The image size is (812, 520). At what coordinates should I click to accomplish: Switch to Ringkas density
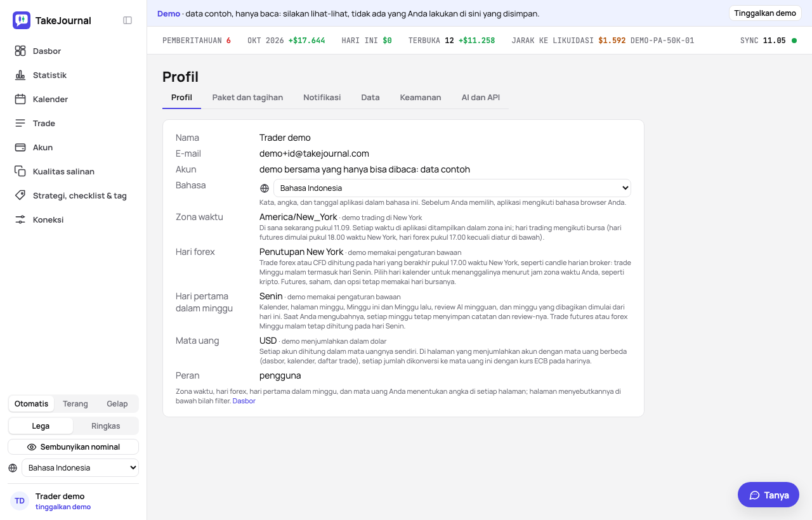point(106,426)
